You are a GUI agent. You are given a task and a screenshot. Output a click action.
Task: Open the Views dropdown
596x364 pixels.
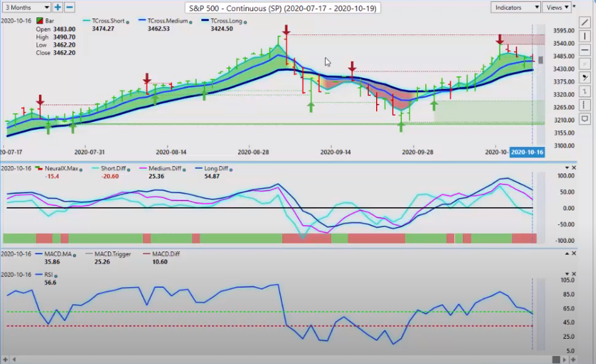click(x=557, y=7)
